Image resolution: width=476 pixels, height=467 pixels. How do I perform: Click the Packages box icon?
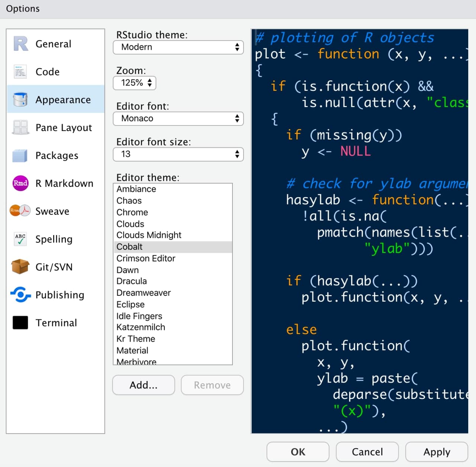20,155
